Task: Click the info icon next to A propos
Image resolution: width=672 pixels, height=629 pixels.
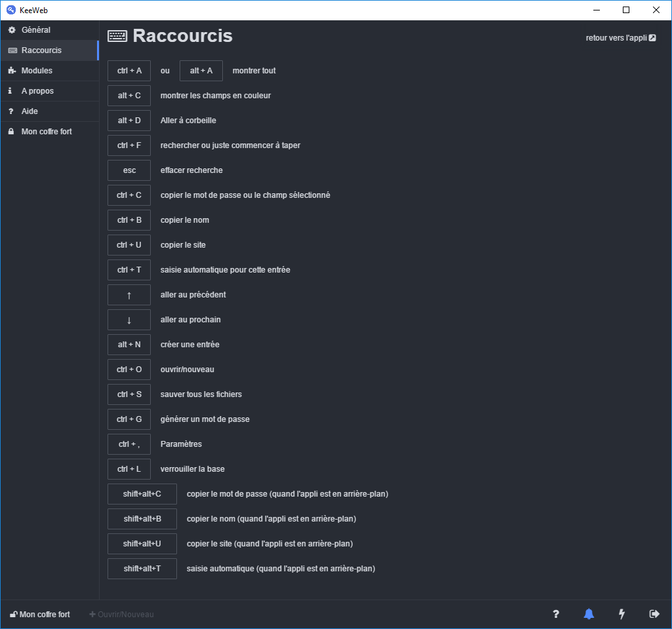Action: pos(12,90)
